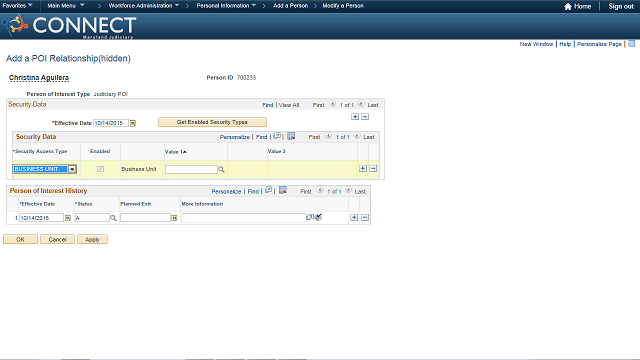View inner Security Data grid in new window
This screenshot has height=360, width=640.
pyautogui.click(x=277, y=136)
